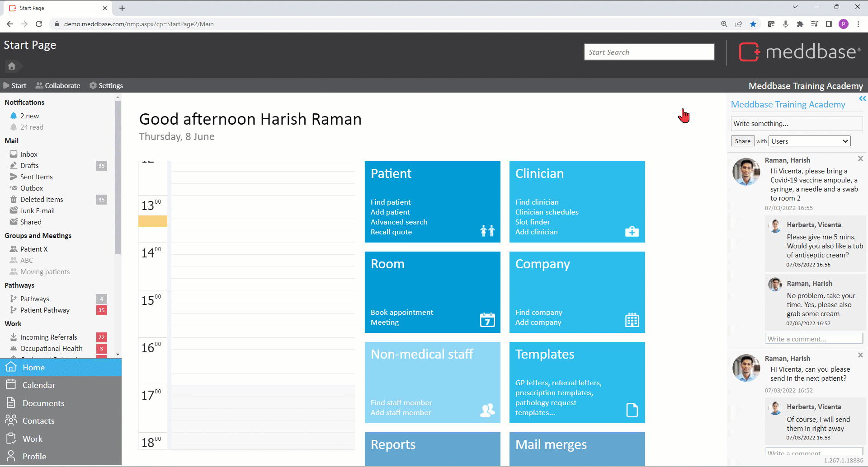Click the home icon below Start Page

tap(12, 66)
